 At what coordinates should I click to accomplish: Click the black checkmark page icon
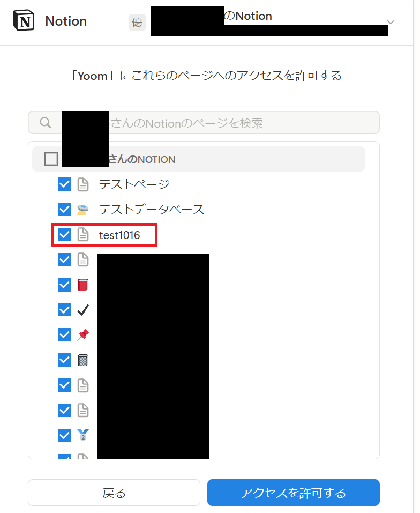pos(83,310)
